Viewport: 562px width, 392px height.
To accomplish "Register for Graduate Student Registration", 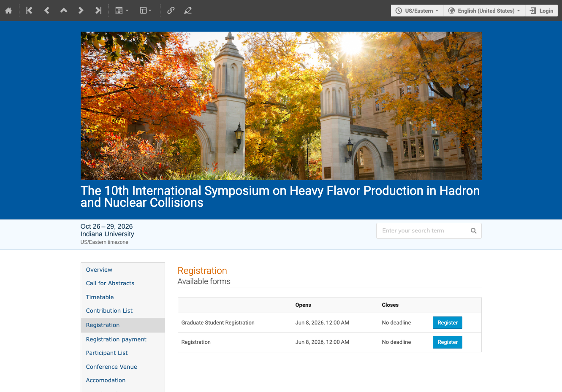I will click(x=448, y=323).
